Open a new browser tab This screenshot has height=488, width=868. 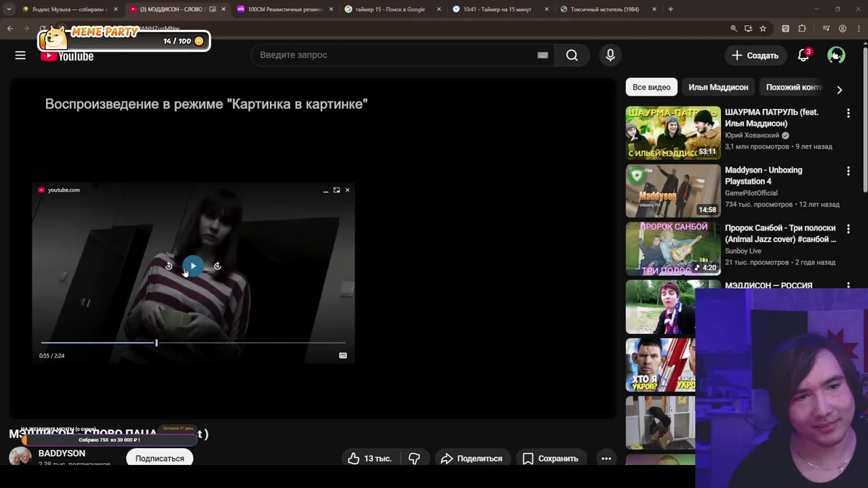point(670,9)
